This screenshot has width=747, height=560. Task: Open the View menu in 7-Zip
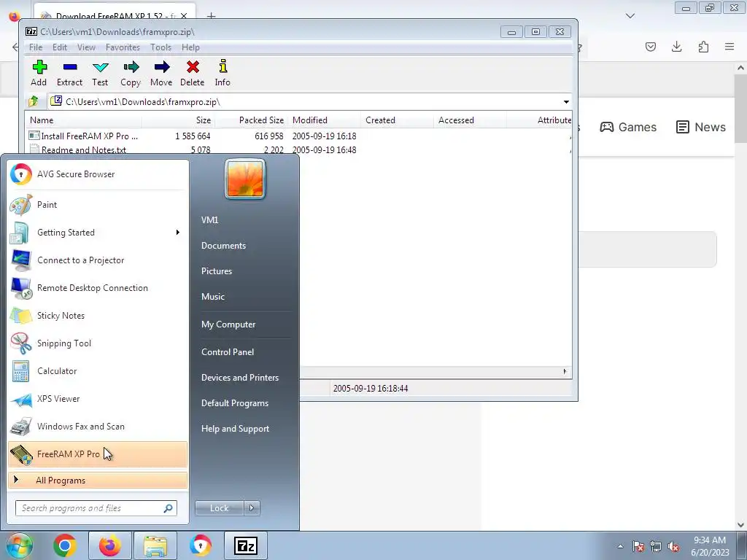click(86, 47)
